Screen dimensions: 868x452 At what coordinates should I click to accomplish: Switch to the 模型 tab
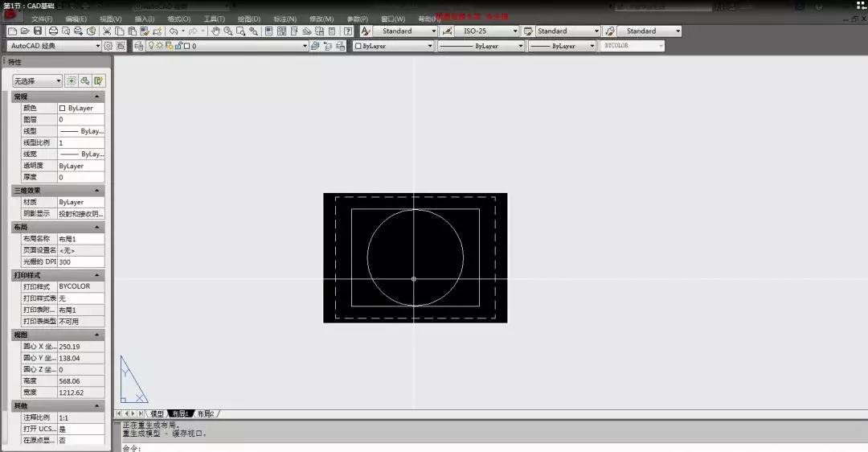point(158,413)
